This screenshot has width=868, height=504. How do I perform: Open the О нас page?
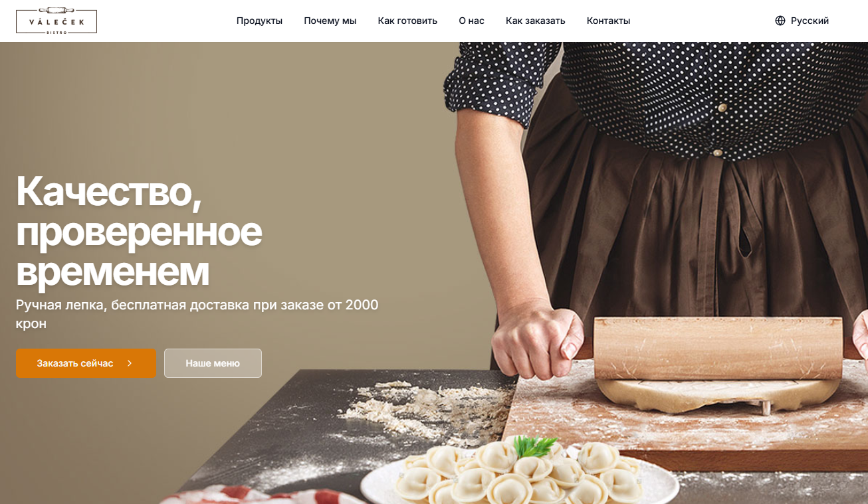click(x=471, y=21)
